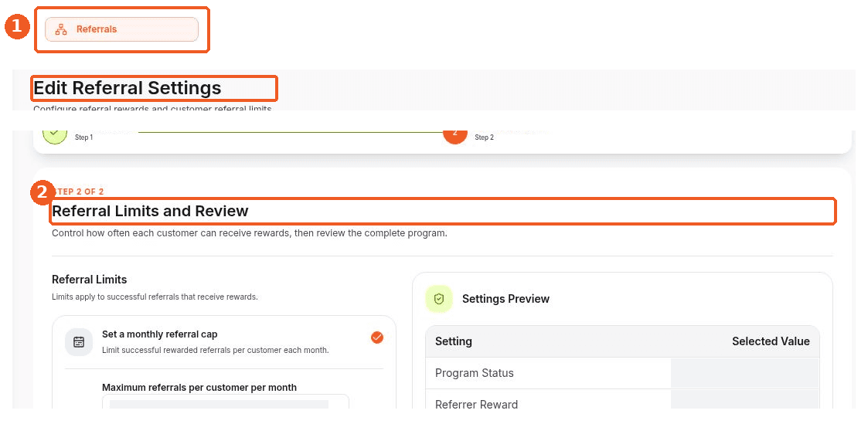
Task: Toggle the monthly referral cap checkmark
Action: pos(377,338)
